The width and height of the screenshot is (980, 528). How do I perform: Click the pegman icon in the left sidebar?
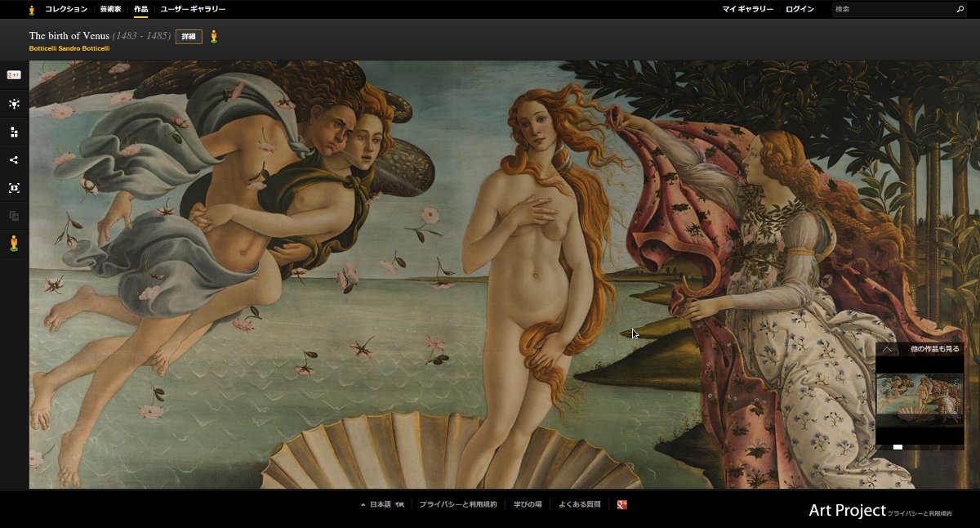point(14,243)
